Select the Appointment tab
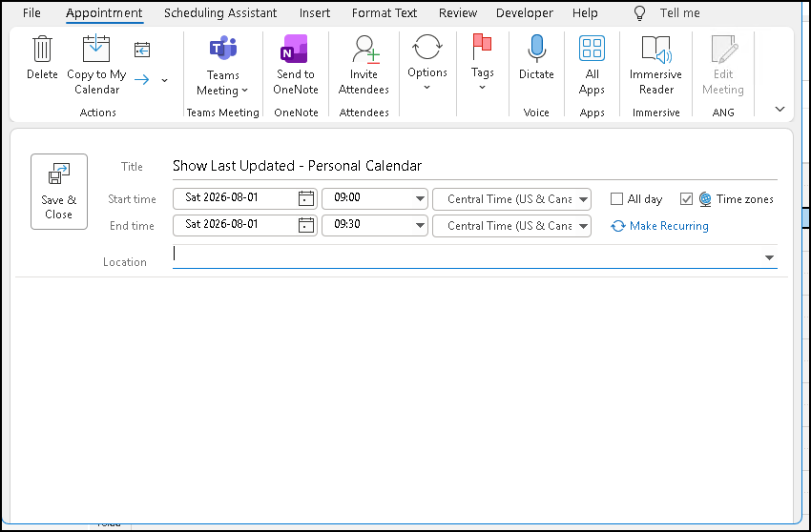The image size is (811, 532). pos(104,13)
